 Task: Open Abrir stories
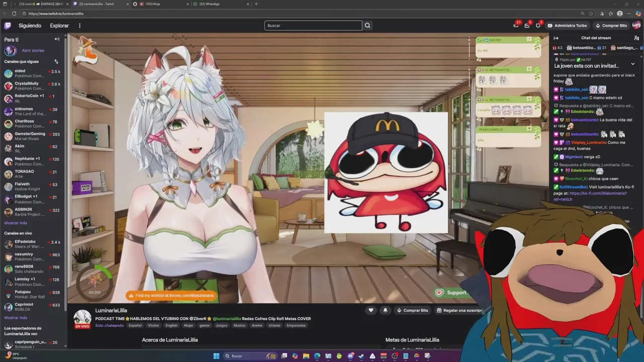(x=33, y=51)
